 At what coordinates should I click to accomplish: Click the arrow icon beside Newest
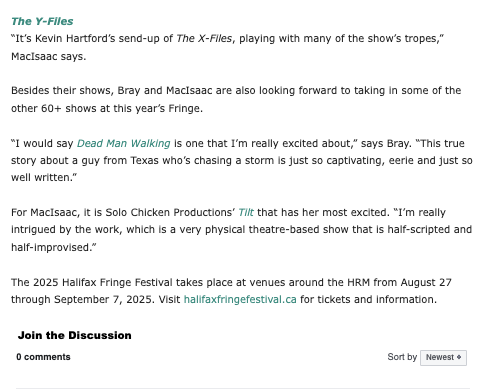tap(459, 357)
